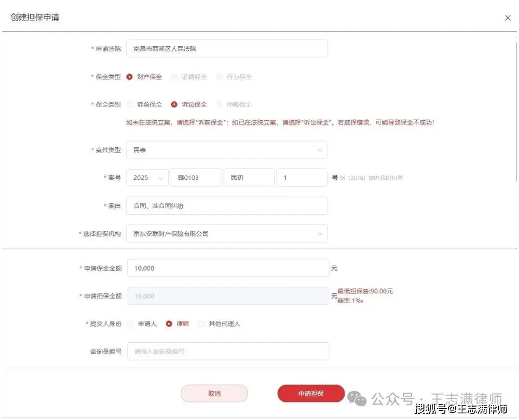This screenshot has width=519, height=420.
Task: Click the 取消 button
Action: tap(214, 393)
